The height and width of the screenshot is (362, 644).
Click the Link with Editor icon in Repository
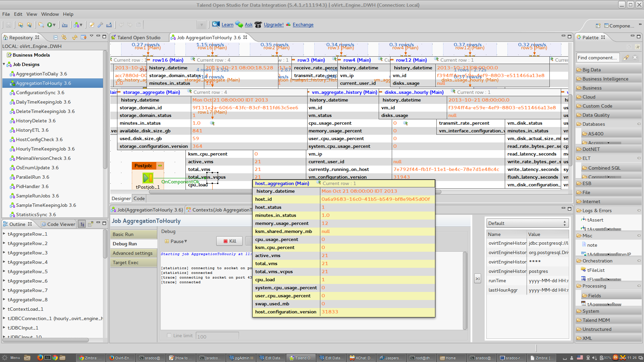pos(64,38)
